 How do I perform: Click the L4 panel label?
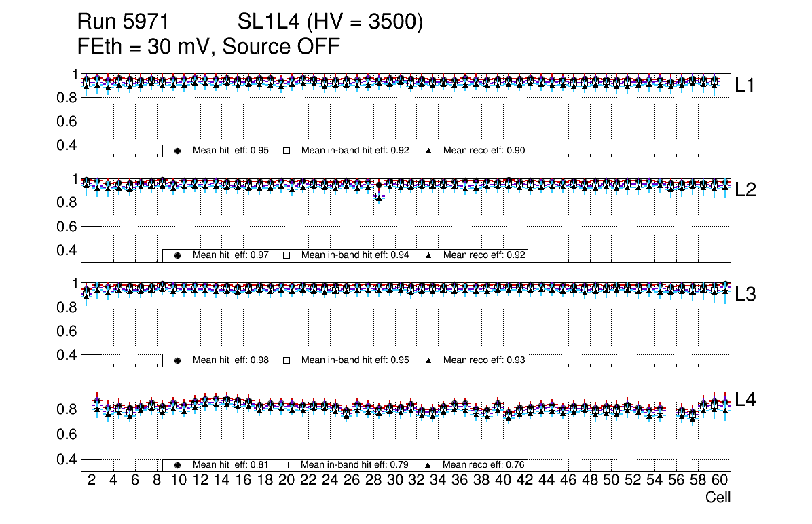(x=745, y=400)
